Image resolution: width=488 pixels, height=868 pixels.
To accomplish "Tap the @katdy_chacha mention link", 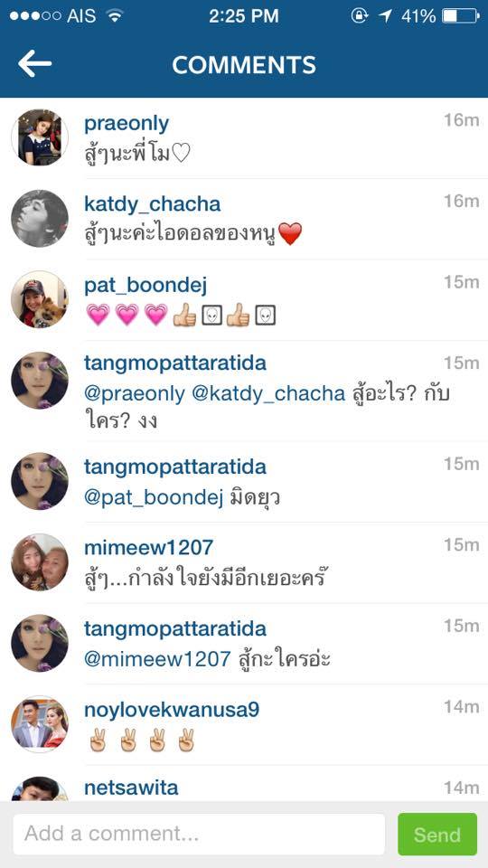I will tap(268, 394).
